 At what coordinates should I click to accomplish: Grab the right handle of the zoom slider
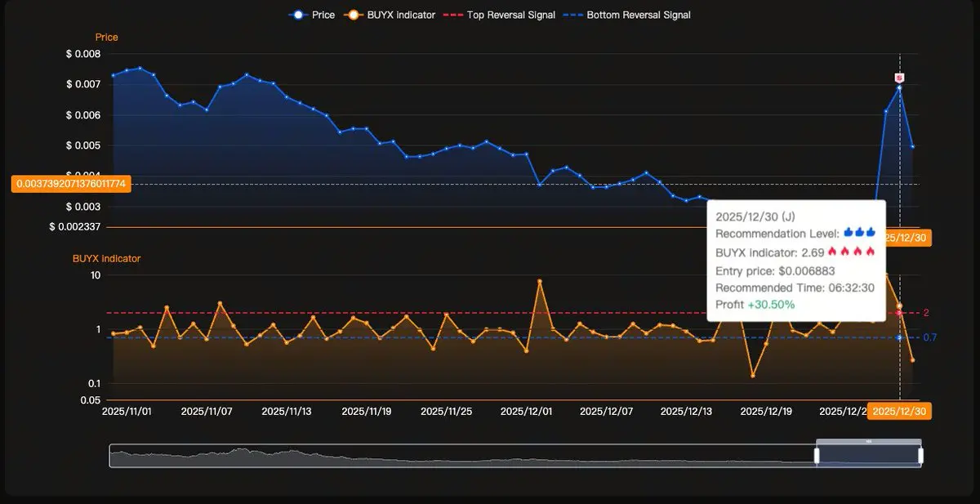click(x=920, y=456)
